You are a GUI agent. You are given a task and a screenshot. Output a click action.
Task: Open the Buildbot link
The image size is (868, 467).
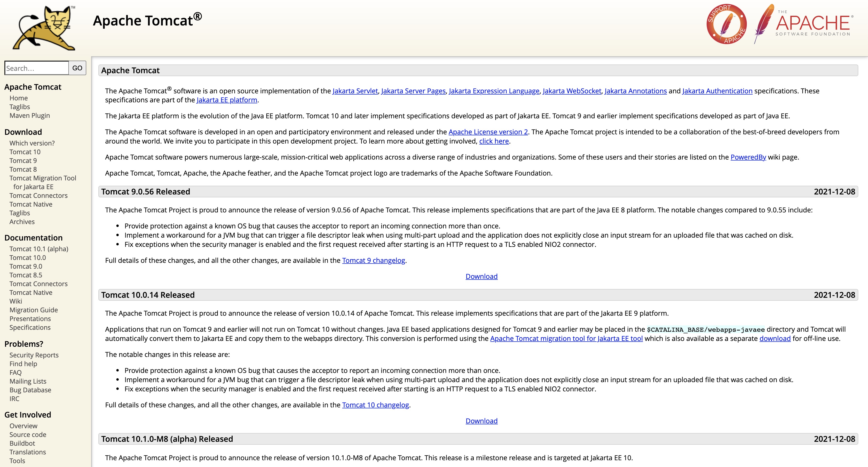pyautogui.click(x=22, y=443)
